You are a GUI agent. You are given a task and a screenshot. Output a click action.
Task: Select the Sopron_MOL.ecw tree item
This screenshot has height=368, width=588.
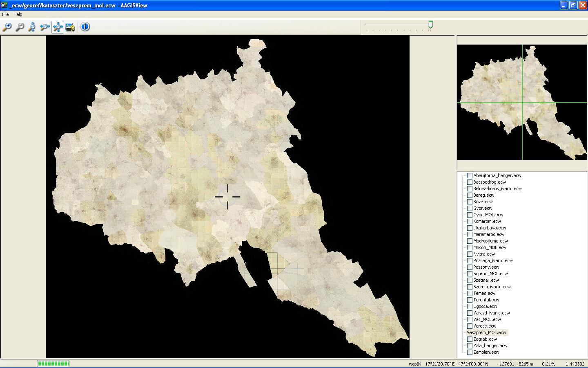click(x=490, y=274)
